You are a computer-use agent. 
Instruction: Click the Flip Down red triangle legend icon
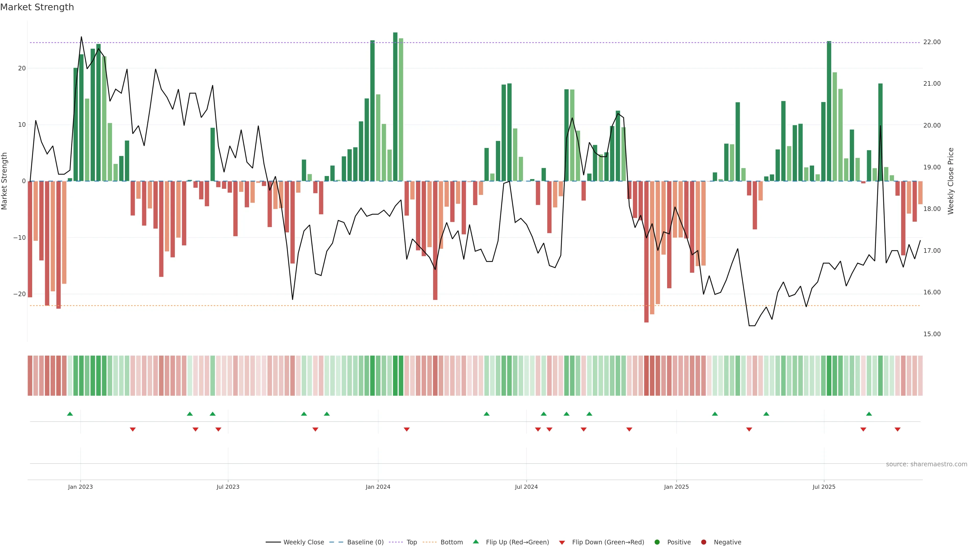[562, 543]
